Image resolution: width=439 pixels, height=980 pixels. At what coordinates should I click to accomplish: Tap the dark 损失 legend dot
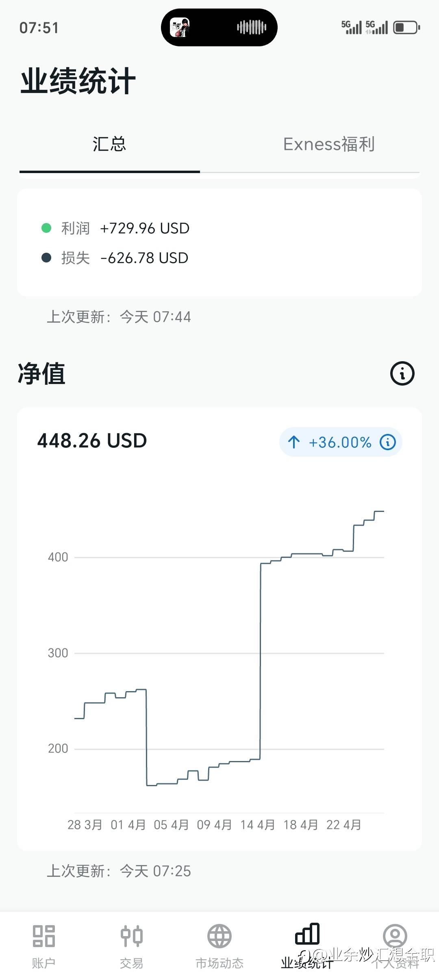pyautogui.click(x=46, y=258)
